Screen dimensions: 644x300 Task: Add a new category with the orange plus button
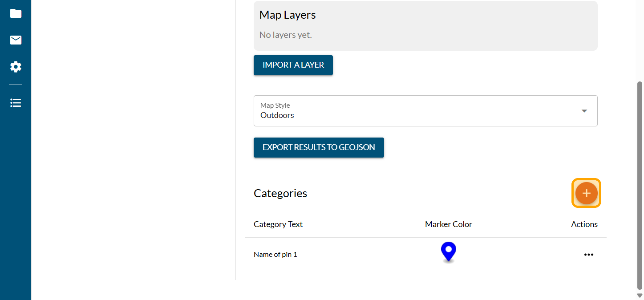point(586,193)
